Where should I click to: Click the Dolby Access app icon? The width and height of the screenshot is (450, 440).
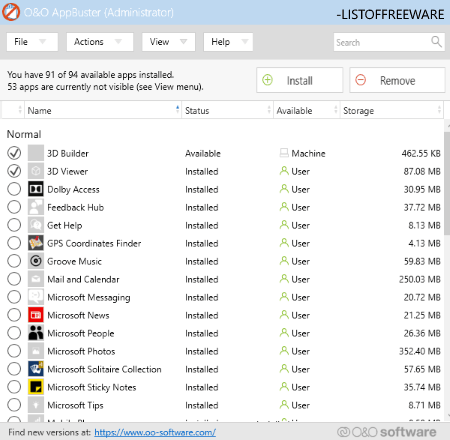(36, 189)
